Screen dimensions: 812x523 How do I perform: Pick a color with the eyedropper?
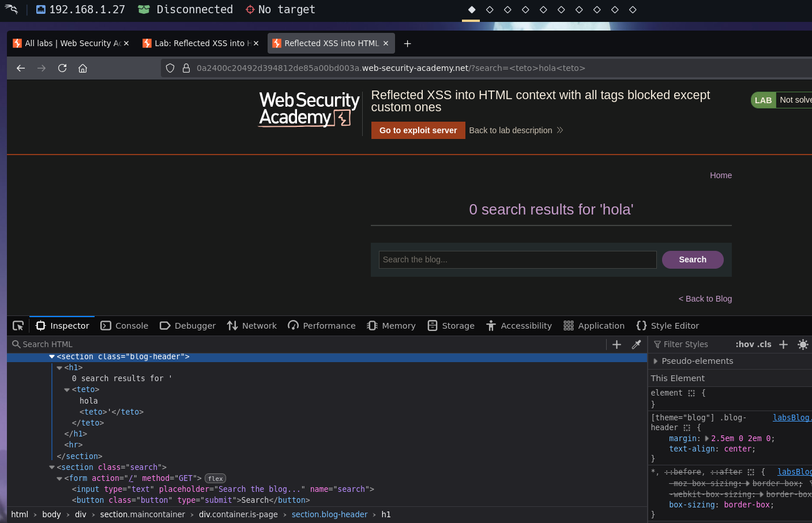636,344
